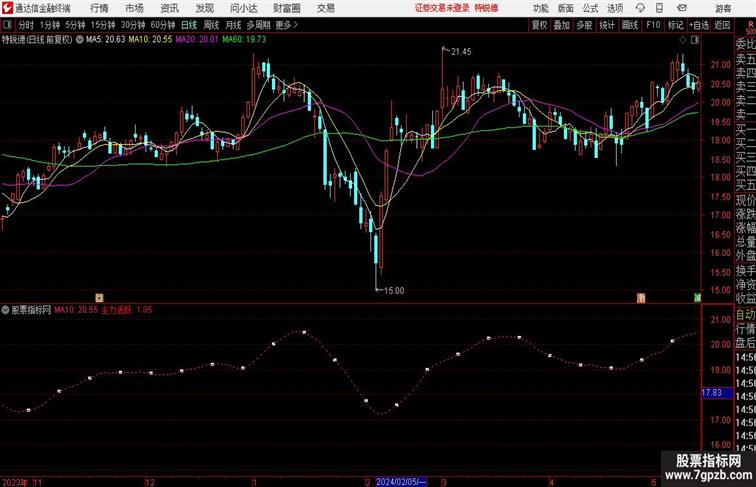Open the 多周期 multi-period view
756x487 pixels.
[258, 25]
